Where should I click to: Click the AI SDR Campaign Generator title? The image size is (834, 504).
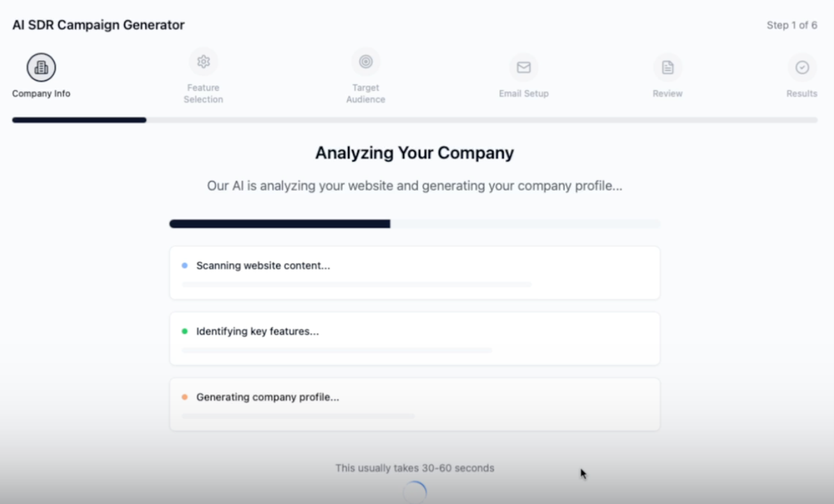pyautogui.click(x=98, y=26)
